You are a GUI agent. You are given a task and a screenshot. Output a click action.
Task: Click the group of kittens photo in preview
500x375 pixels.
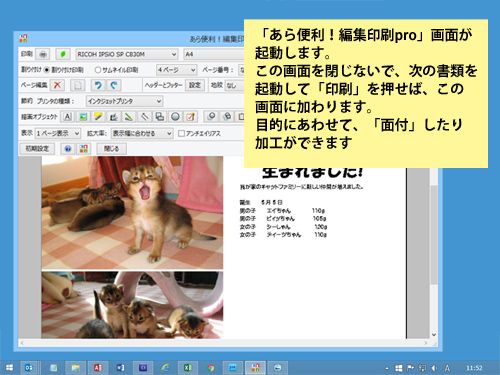pyautogui.click(x=132, y=305)
